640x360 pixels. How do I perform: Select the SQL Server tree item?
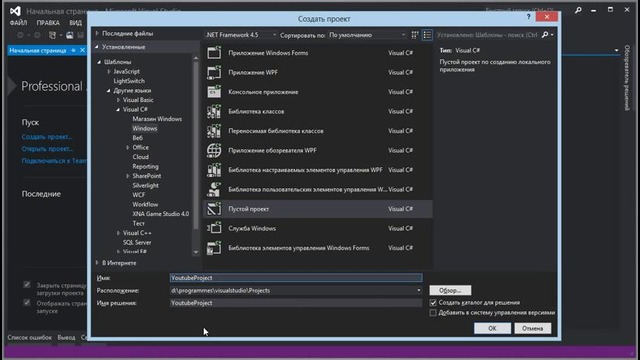pos(137,242)
